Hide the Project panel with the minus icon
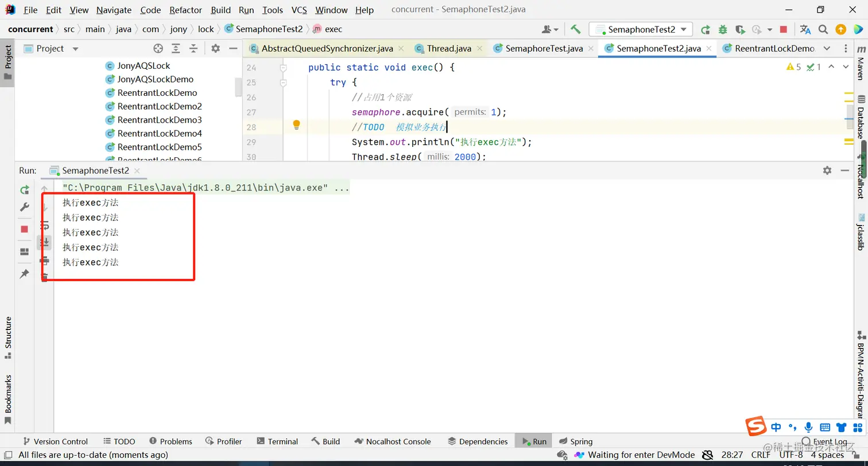 pos(232,49)
